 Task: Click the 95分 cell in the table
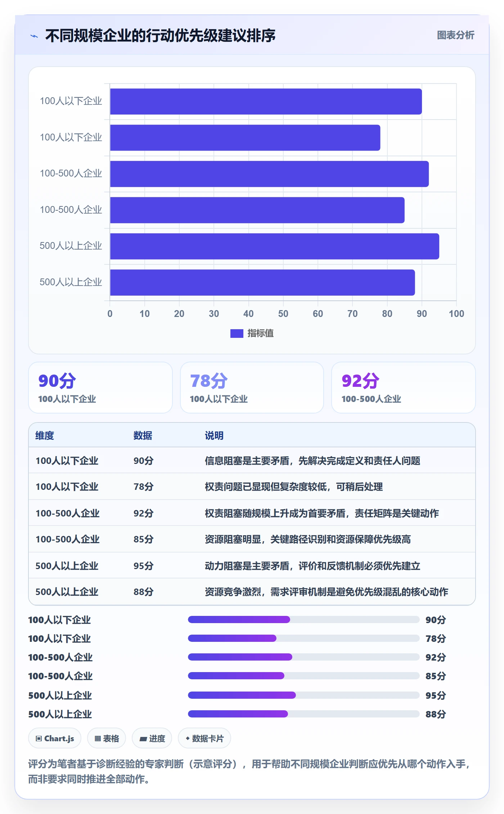coord(143,566)
